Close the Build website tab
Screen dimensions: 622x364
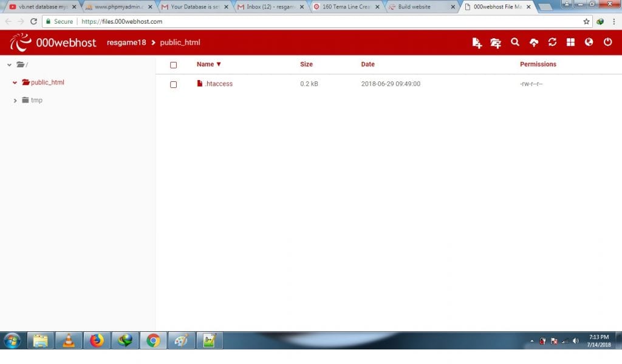[x=453, y=7]
